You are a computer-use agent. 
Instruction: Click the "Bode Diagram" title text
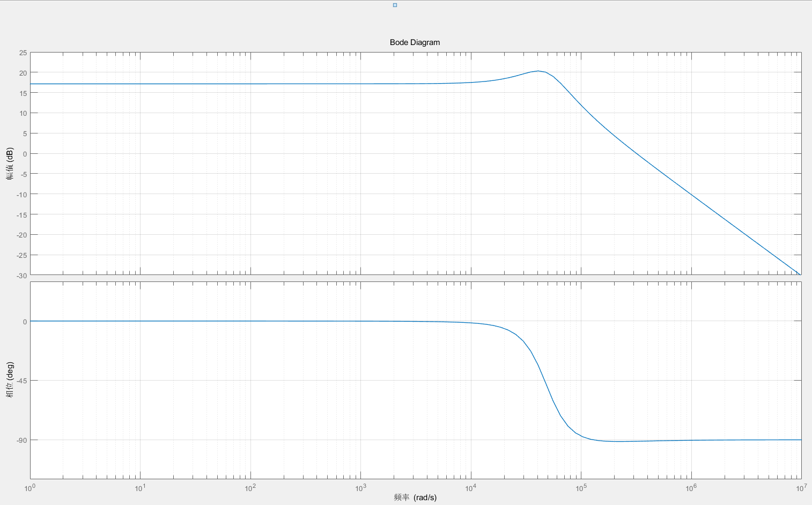click(x=415, y=42)
